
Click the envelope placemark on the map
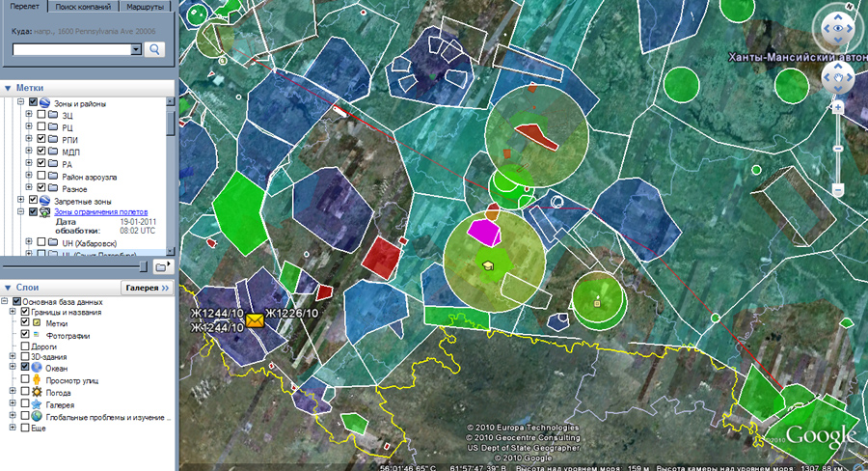[x=256, y=320]
